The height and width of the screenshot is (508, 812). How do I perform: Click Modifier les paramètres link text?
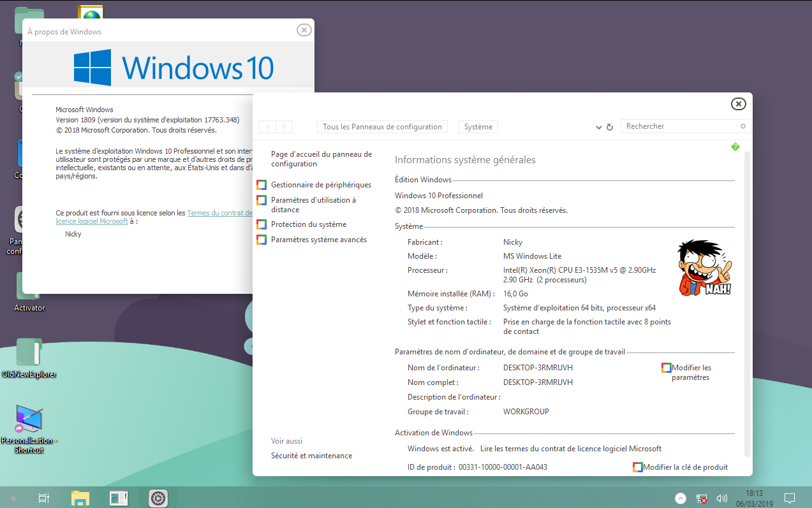coord(691,372)
